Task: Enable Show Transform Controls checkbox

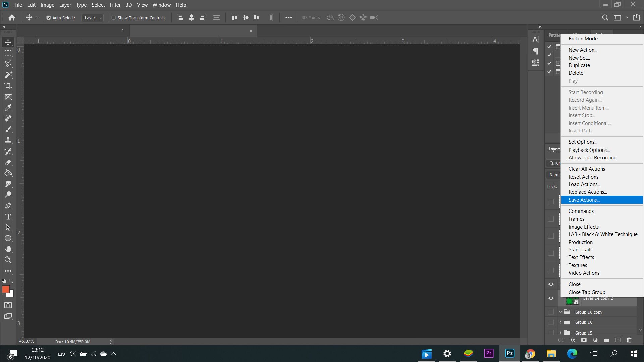Action: pyautogui.click(x=114, y=18)
